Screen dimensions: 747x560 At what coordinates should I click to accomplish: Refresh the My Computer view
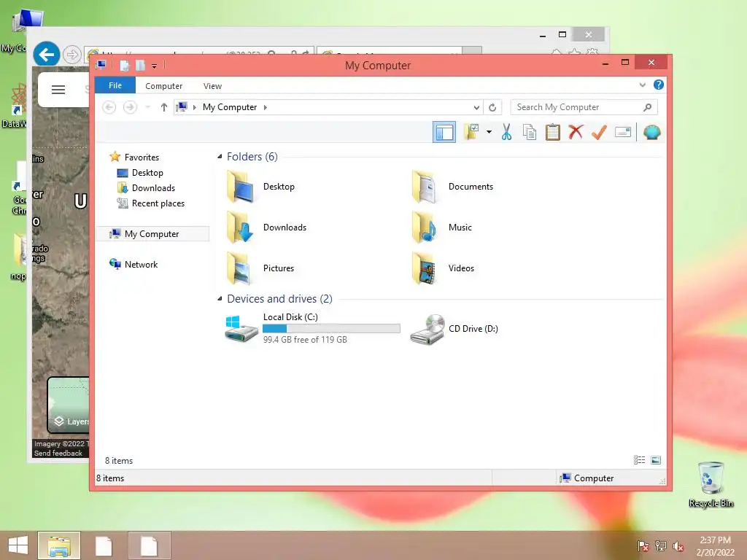(492, 108)
